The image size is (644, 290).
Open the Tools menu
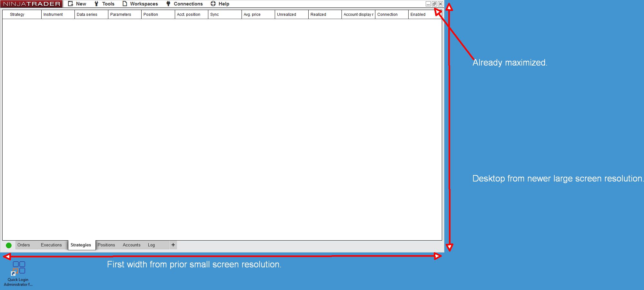108,4
